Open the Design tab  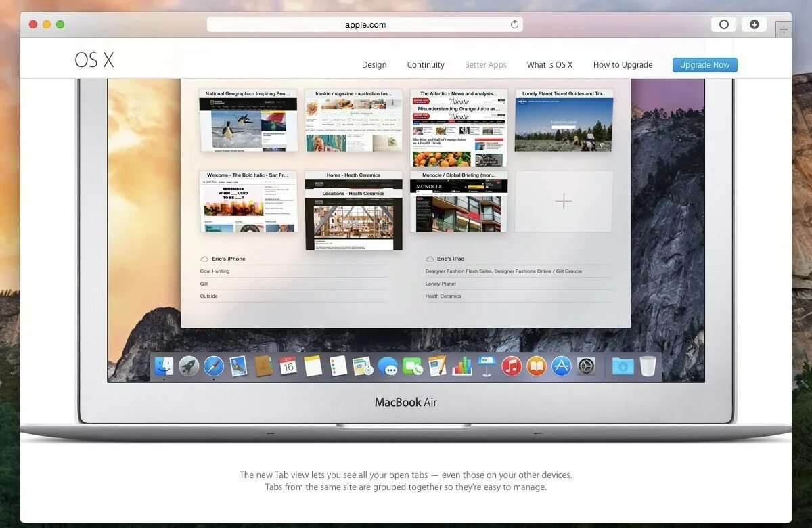(x=374, y=65)
